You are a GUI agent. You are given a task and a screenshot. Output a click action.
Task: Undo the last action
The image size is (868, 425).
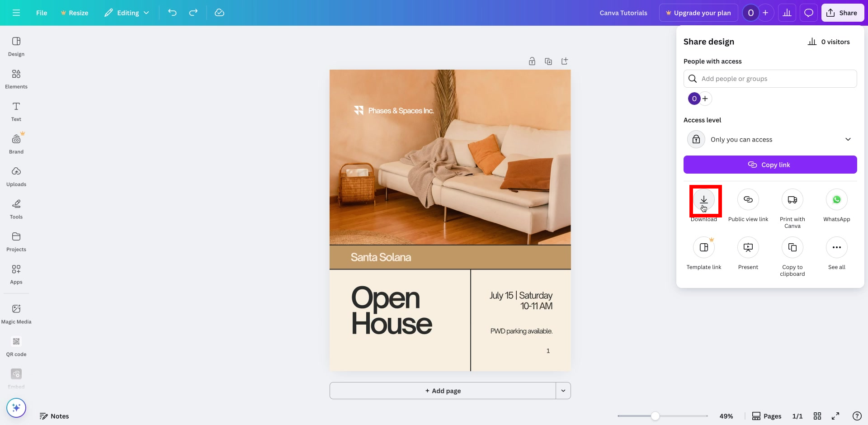pyautogui.click(x=172, y=13)
